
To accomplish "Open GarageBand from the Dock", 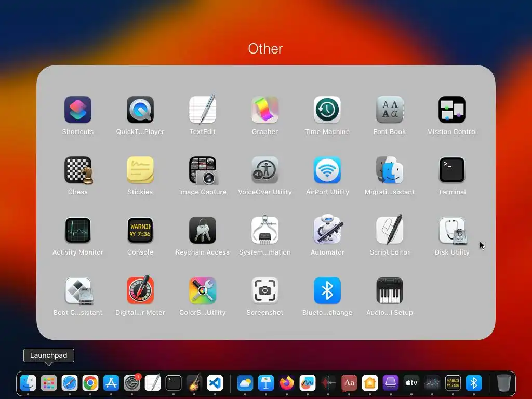I will (x=194, y=383).
